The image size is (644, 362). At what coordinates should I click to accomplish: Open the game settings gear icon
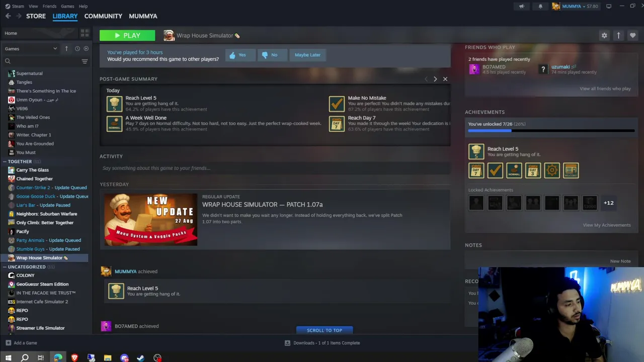(x=604, y=35)
